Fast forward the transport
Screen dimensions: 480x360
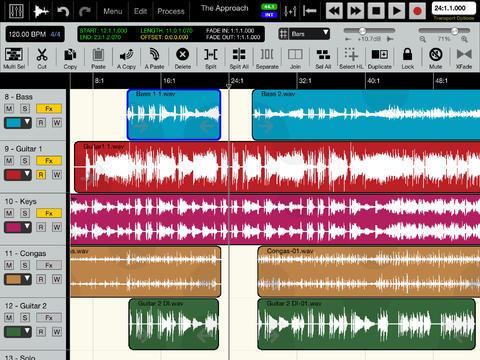[355, 11]
